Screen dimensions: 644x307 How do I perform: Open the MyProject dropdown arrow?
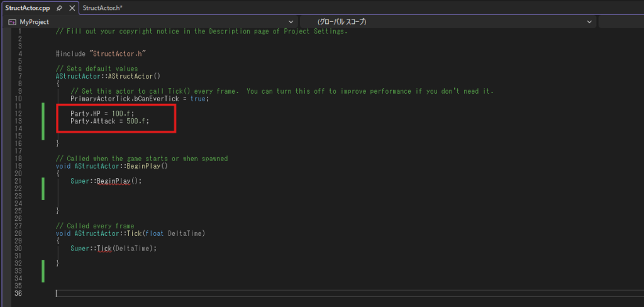tap(291, 21)
